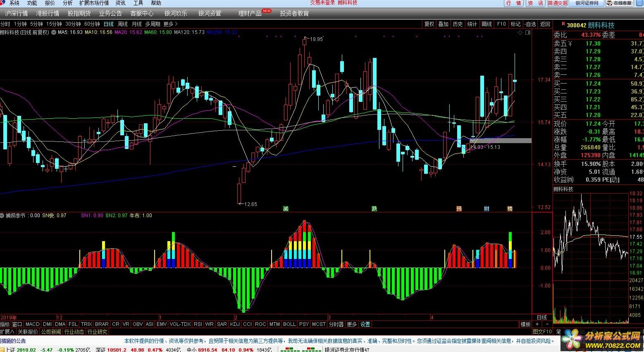Open the 股指期货 navigation tab
This screenshot has height=352, width=644.
tap(79, 14)
